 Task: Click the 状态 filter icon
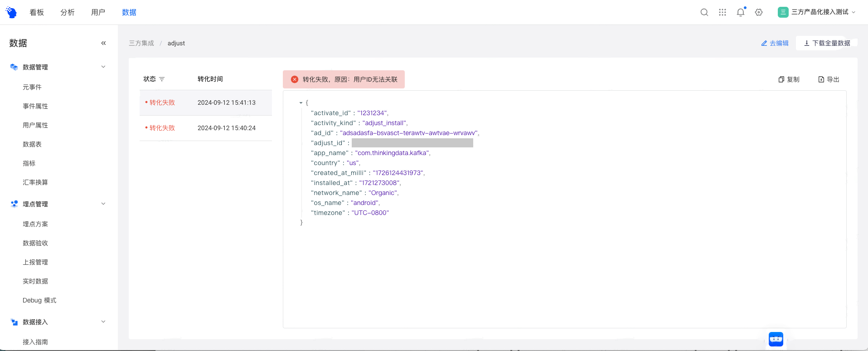tap(162, 79)
